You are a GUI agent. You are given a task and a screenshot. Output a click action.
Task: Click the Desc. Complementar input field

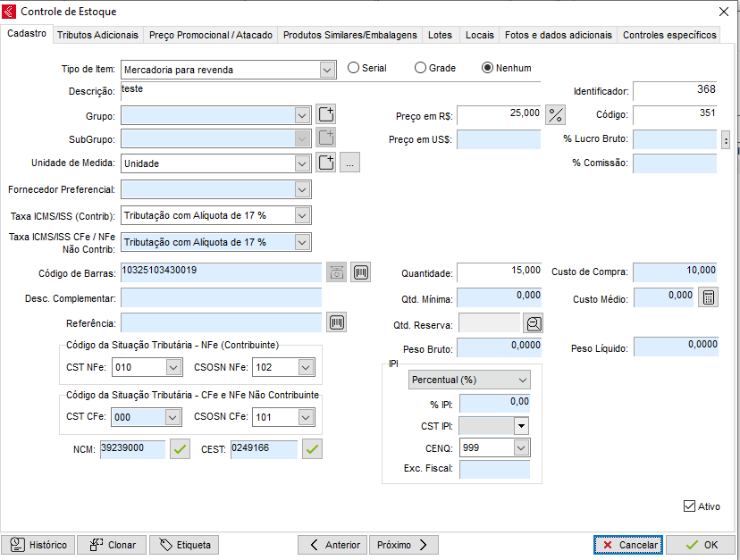point(221,297)
